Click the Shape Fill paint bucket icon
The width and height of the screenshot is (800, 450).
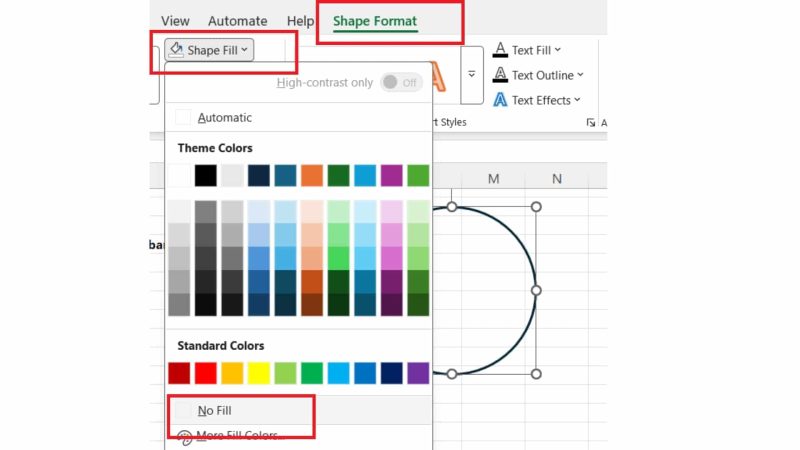tap(176, 49)
